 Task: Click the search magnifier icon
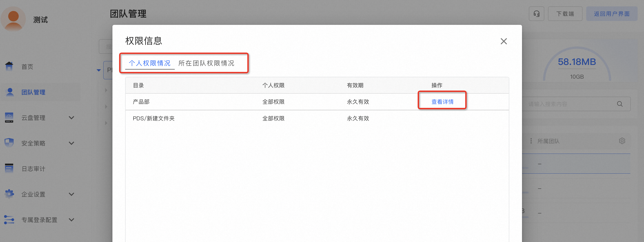[620, 104]
